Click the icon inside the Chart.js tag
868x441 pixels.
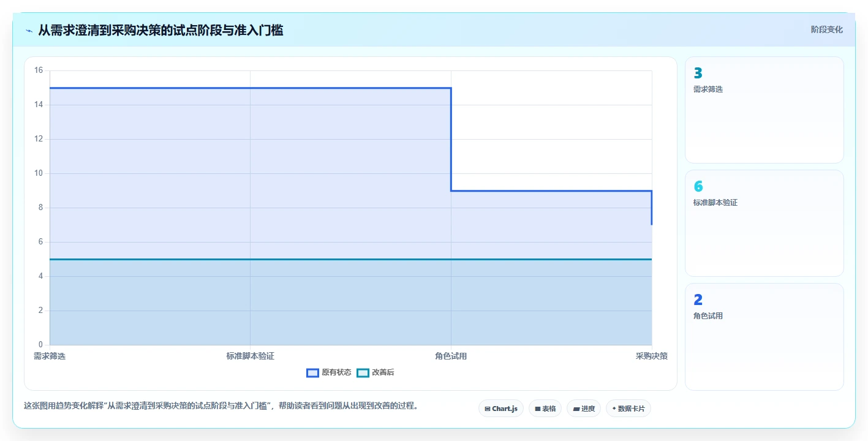(488, 409)
